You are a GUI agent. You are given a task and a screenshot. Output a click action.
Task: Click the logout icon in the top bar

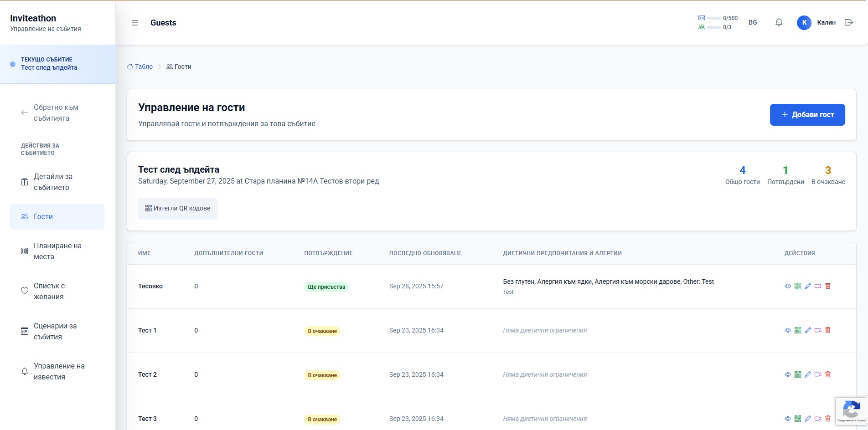pyautogui.click(x=849, y=22)
